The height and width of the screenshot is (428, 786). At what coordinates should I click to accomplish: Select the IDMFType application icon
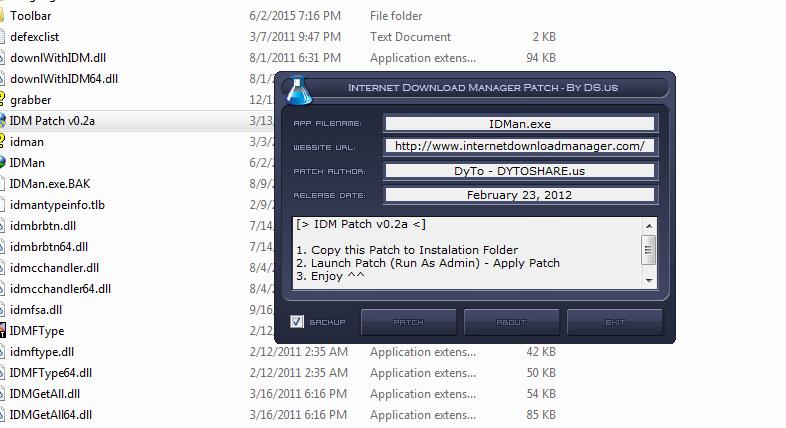[2, 331]
